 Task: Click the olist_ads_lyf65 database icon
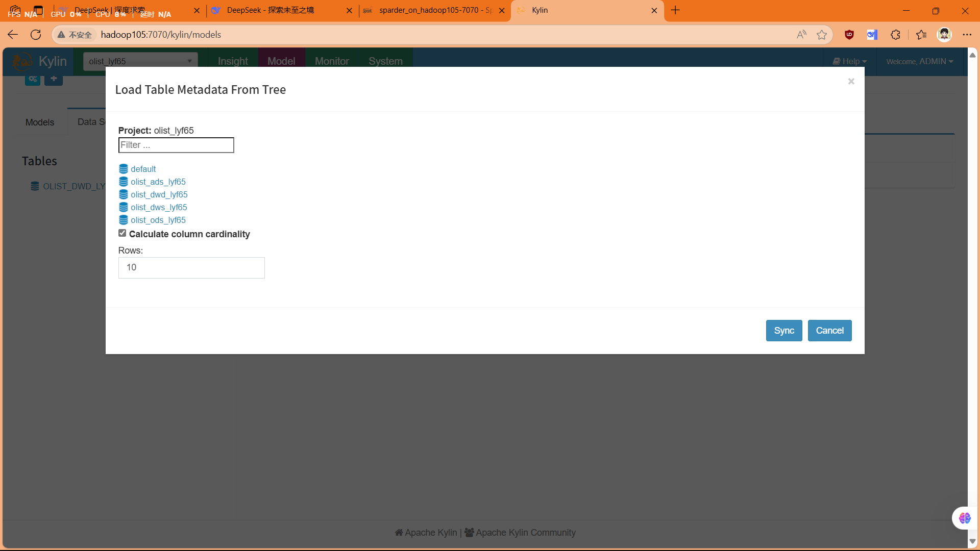[123, 182]
